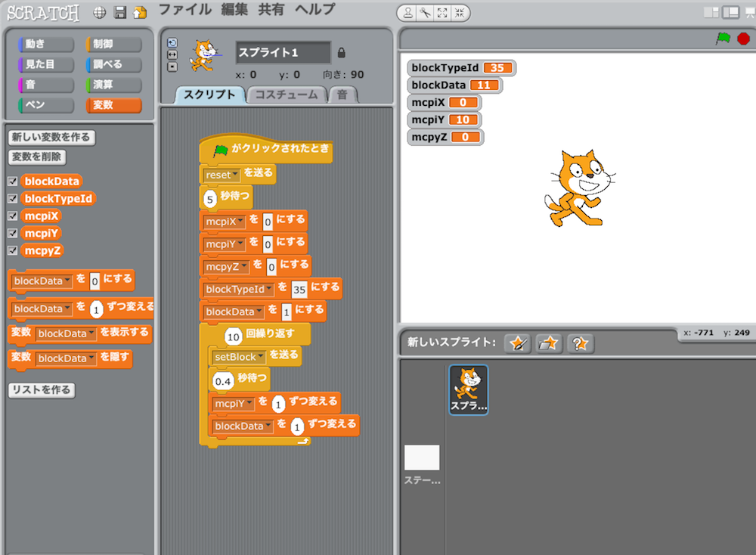Select the 見た目 blocks category

(46, 64)
